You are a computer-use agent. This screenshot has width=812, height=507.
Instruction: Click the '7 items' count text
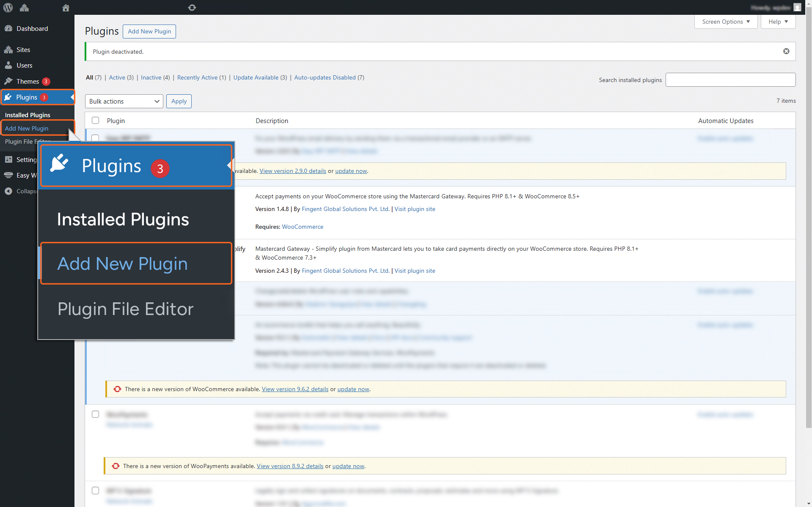coord(786,101)
